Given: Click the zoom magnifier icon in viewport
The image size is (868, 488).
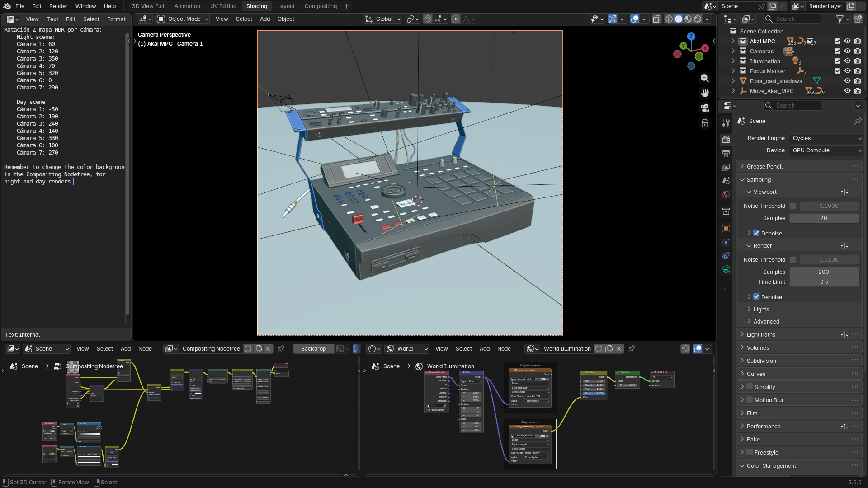Looking at the screenshot, I should 704,78.
